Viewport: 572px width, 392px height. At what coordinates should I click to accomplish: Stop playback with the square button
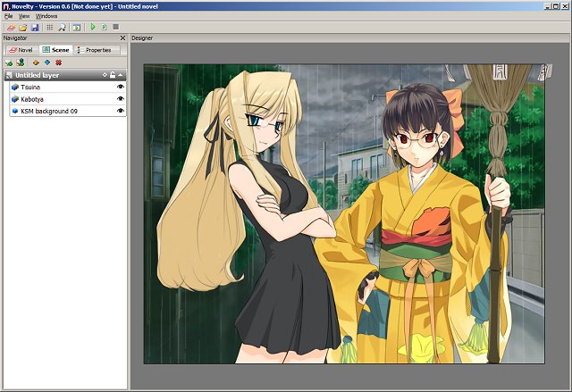pyautogui.click(x=115, y=27)
